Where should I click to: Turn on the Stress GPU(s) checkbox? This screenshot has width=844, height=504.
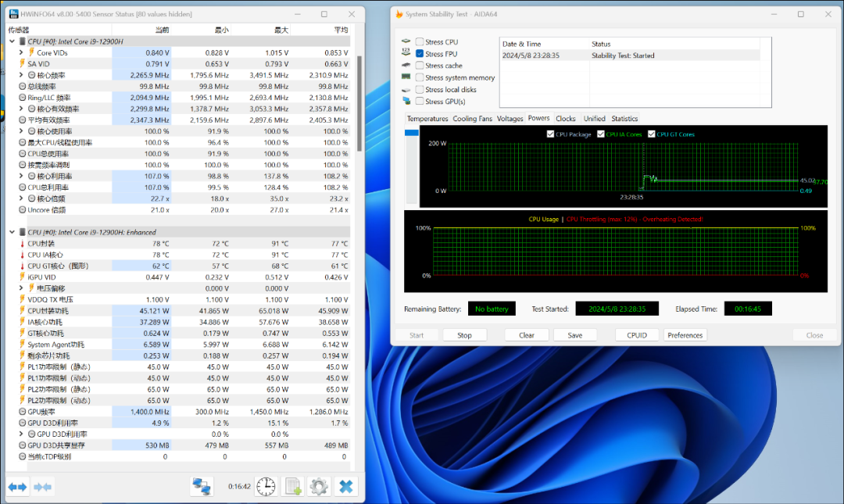point(420,102)
